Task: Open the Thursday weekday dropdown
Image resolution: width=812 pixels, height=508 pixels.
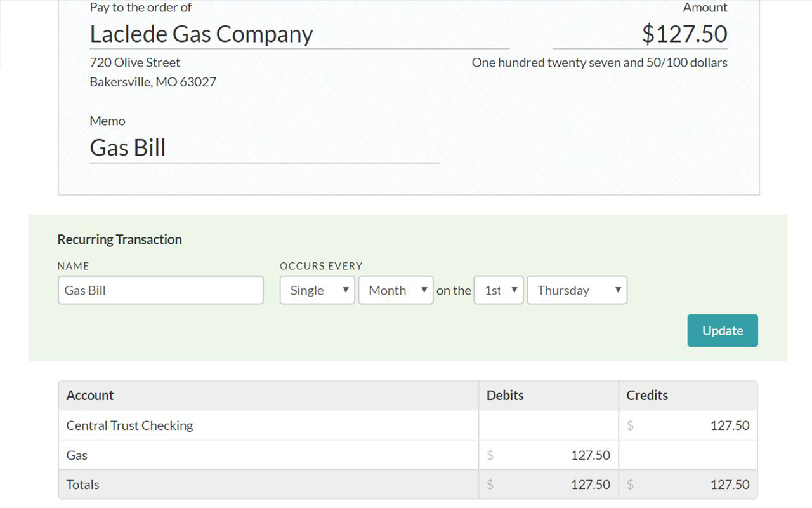Action: click(577, 290)
